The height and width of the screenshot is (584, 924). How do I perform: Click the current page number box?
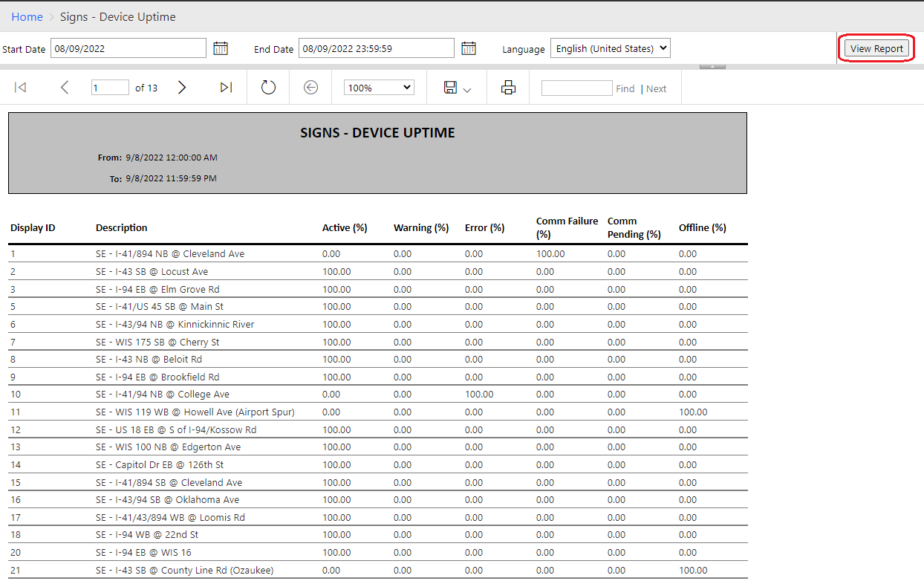[x=110, y=88]
